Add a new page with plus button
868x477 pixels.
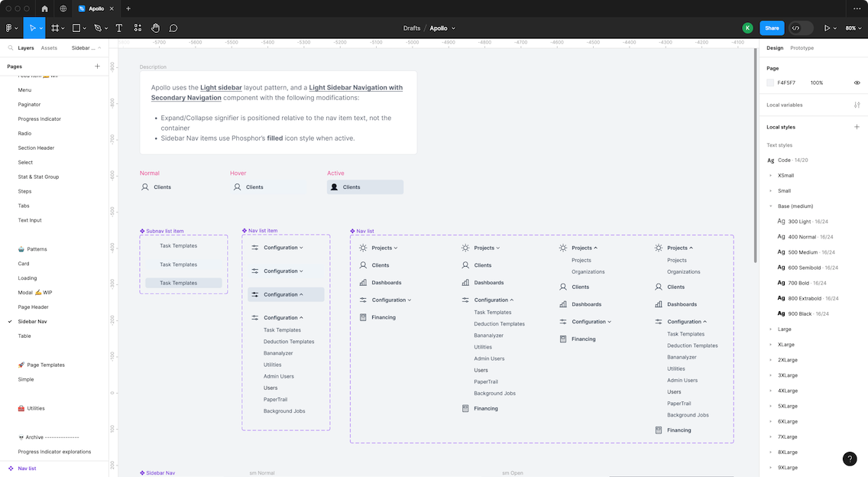pyautogui.click(x=97, y=67)
